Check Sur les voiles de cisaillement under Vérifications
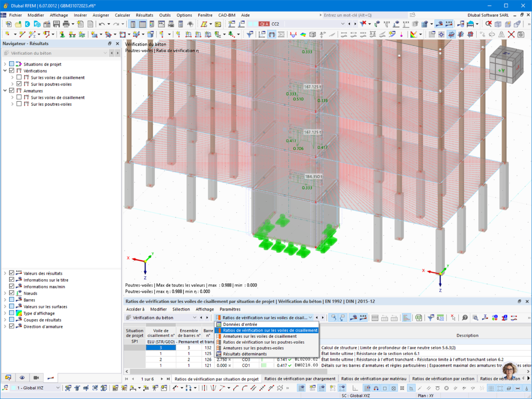This screenshot has height=399, width=532. (19, 77)
